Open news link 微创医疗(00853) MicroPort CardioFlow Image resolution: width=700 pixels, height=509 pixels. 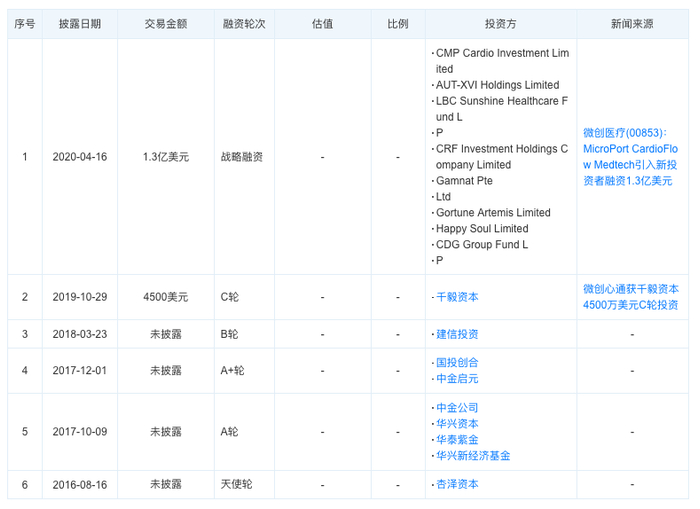click(x=630, y=157)
